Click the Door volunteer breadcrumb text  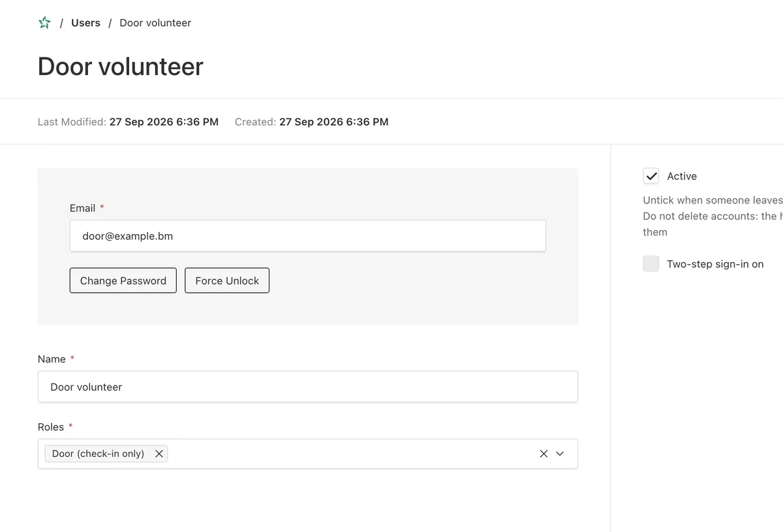(155, 23)
